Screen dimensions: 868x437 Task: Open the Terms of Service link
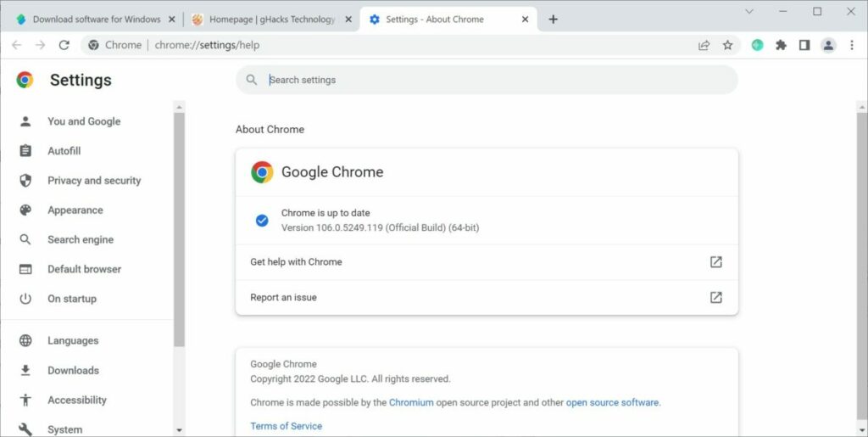tap(286, 426)
